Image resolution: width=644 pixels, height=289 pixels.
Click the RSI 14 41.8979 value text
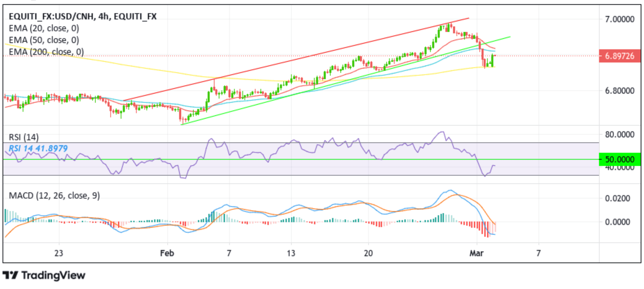(38, 148)
